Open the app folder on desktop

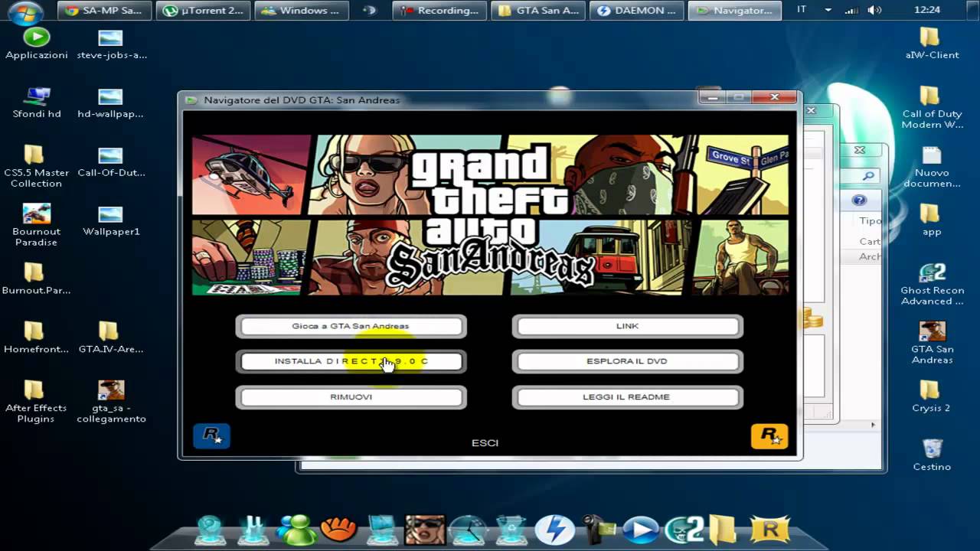click(932, 220)
